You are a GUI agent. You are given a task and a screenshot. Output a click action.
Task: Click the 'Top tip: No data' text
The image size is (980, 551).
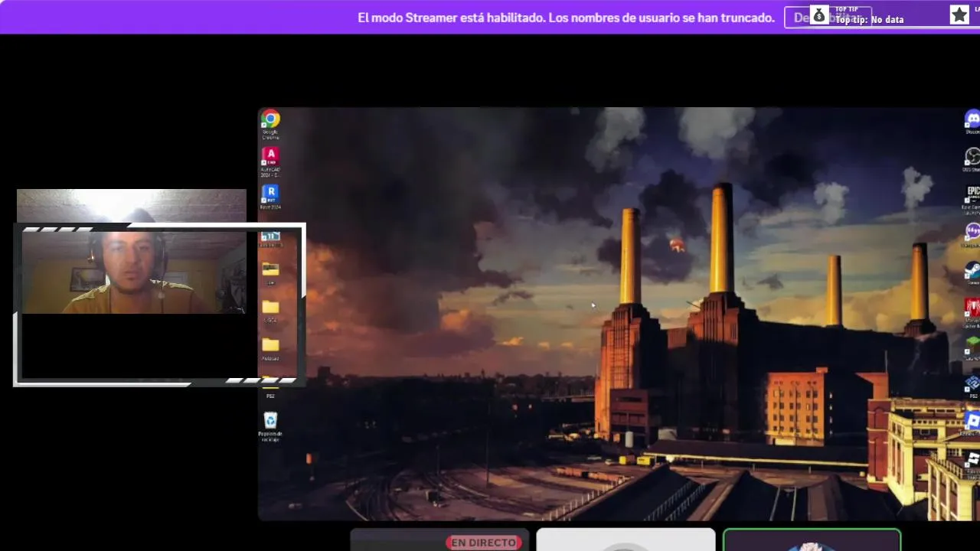[x=870, y=20]
